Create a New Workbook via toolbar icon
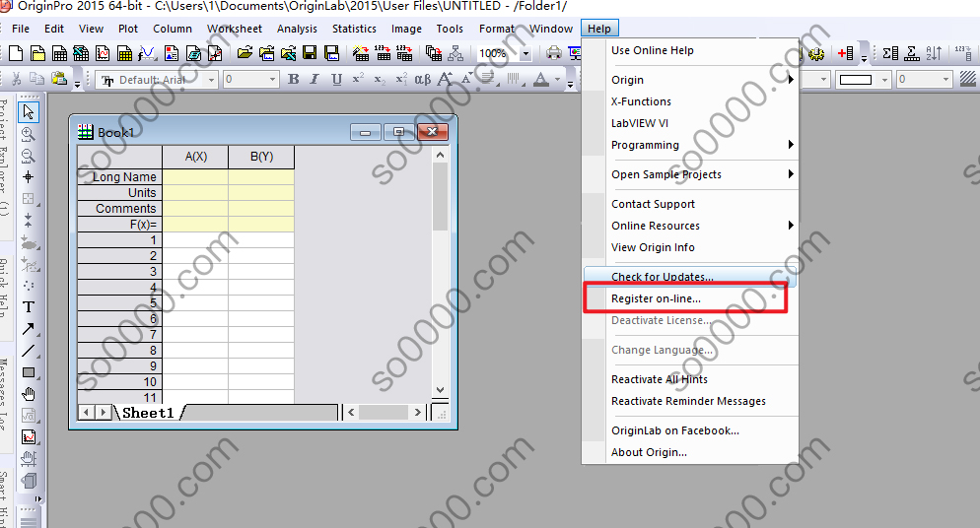 pyautogui.click(x=59, y=53)
